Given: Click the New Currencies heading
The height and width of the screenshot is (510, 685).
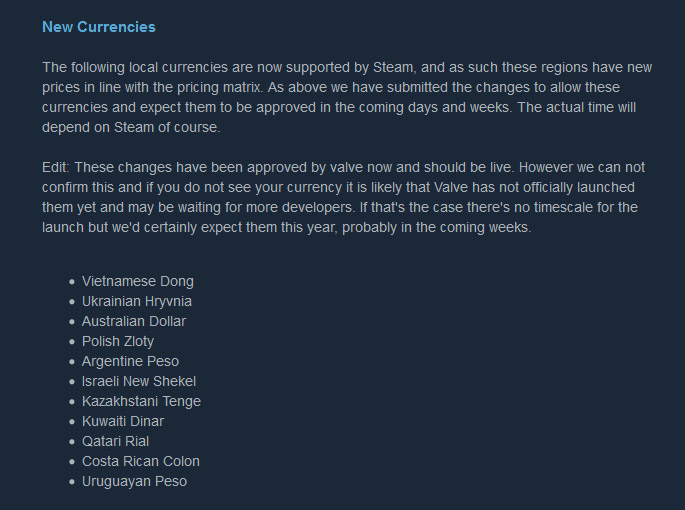Looking at the screenshot, I should click(99, 26).
